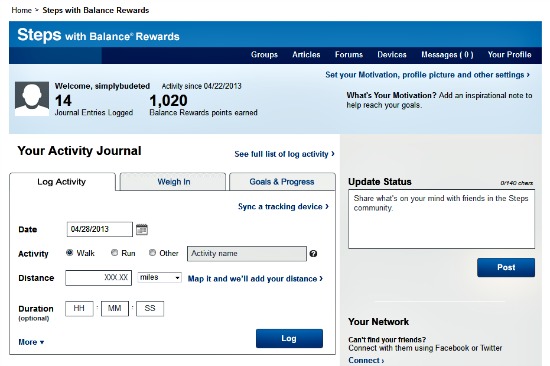The height and width of the screenshot is (366, 550).
Task: Focus the SS duration field
Action: tap(150, 309)
